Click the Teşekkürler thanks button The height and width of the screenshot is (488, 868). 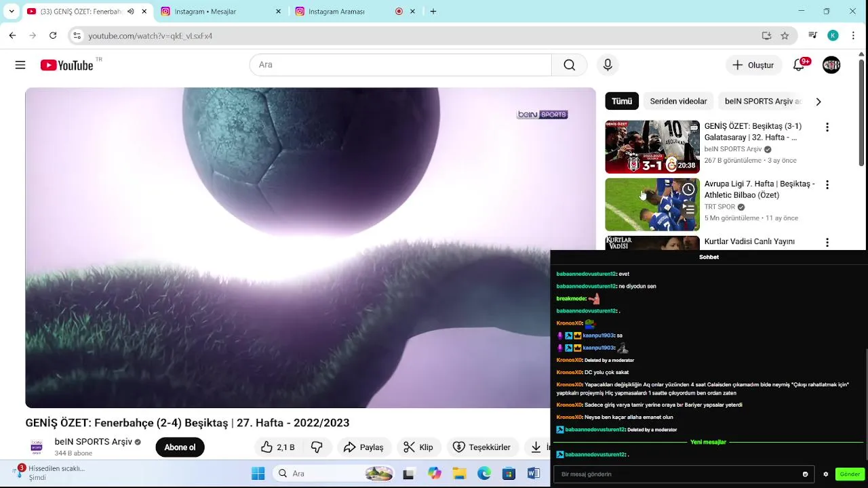click(x=481, y=447)
